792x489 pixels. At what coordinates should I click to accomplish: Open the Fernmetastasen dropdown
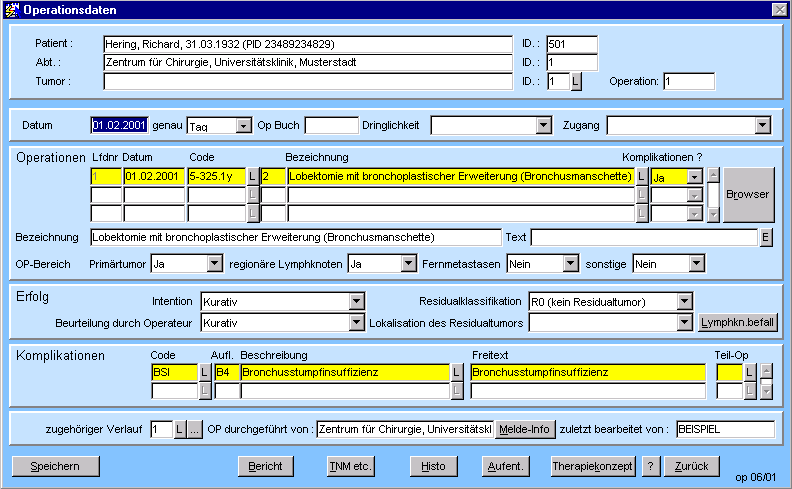click(570, 263)
